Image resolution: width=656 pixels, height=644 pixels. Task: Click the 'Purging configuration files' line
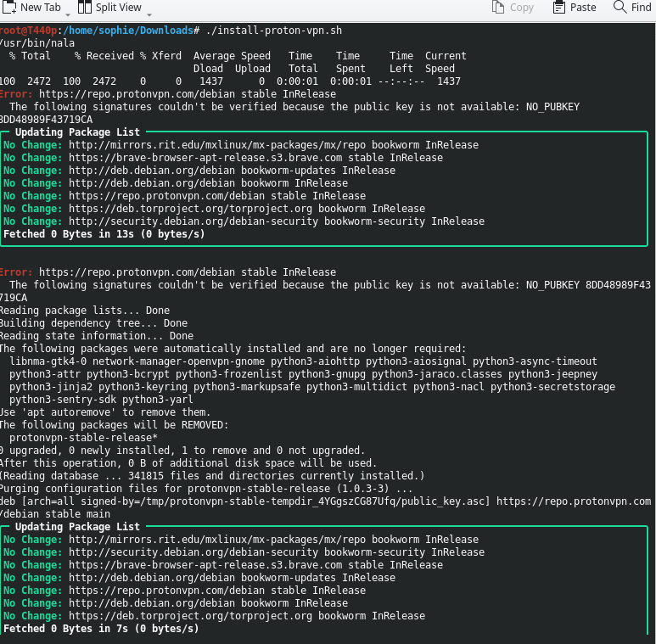pos(206,489)
